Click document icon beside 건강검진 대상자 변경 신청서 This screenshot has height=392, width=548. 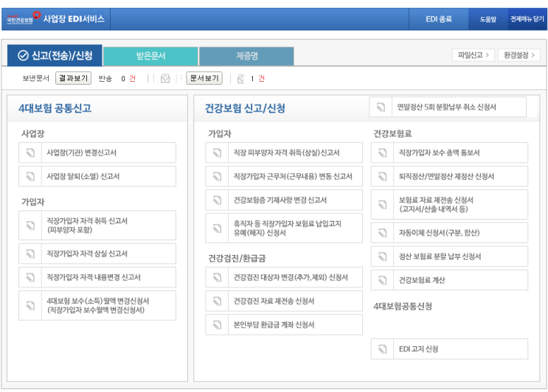click(217, 278)
